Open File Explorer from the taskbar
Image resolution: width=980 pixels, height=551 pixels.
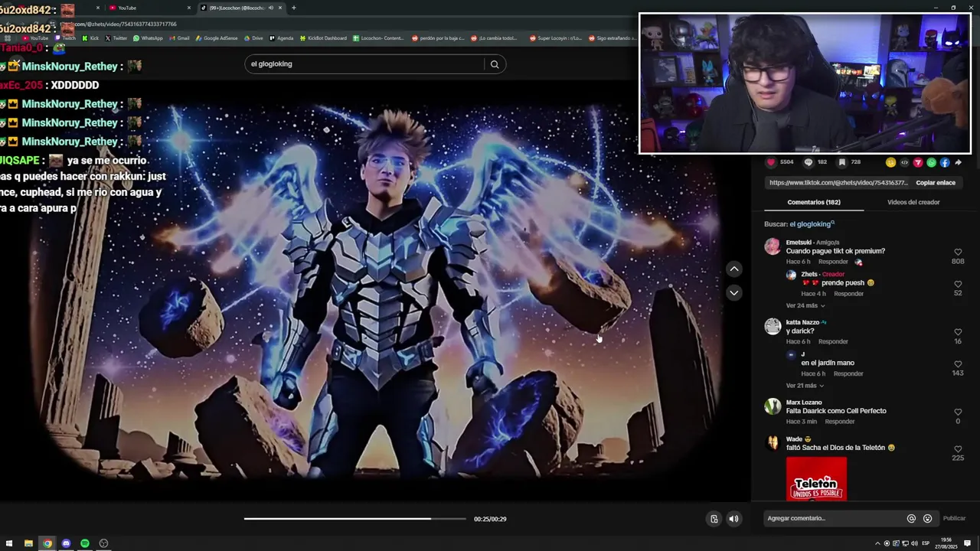tap(28, 543)
